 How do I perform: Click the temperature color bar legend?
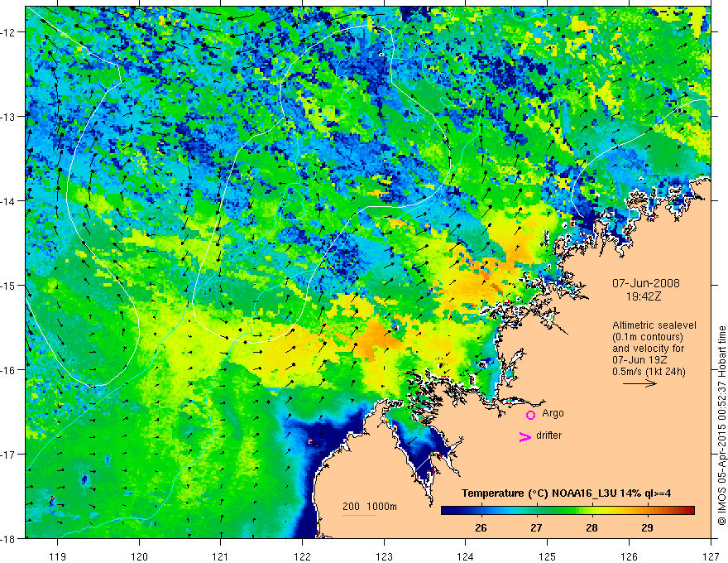click(568, 511)
